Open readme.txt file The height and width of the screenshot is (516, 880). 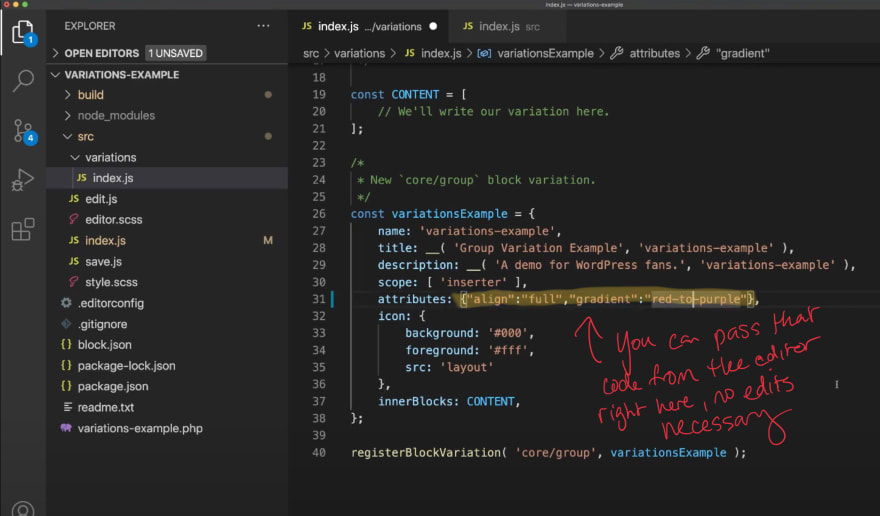pyautogui.click(x=167, y=407)
